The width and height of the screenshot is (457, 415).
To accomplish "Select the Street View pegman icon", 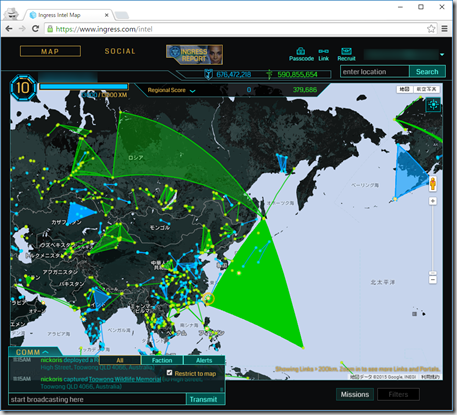I will click(x=433, y=183).
